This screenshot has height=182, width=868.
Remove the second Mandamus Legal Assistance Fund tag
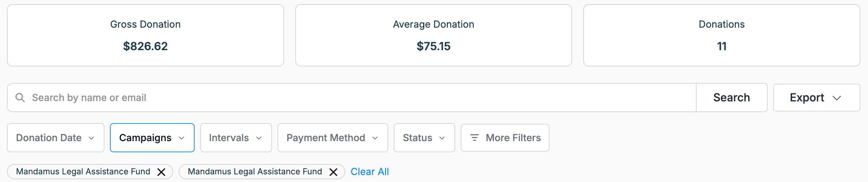pyautogui.click(x=333, y=172)
